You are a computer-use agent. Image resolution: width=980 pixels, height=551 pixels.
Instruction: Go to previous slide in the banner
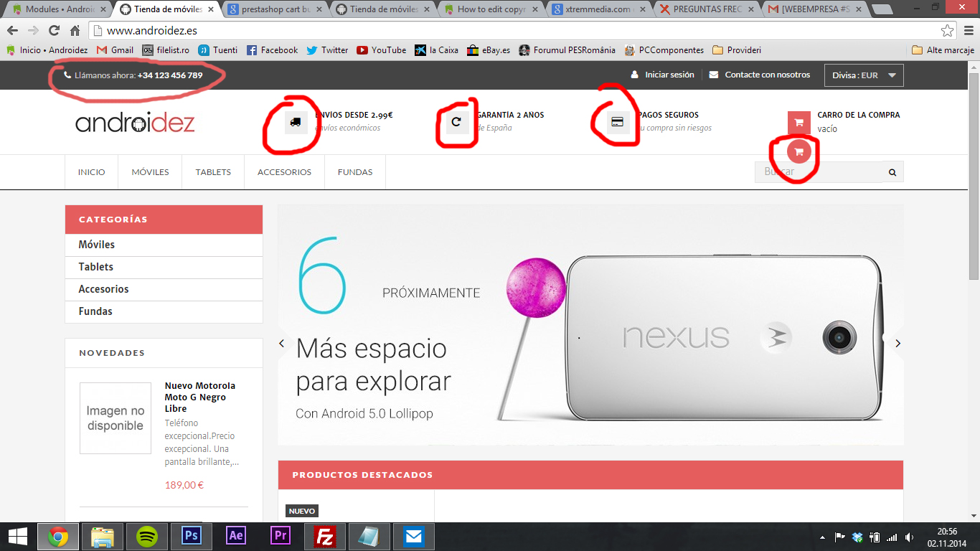(282, 344)
